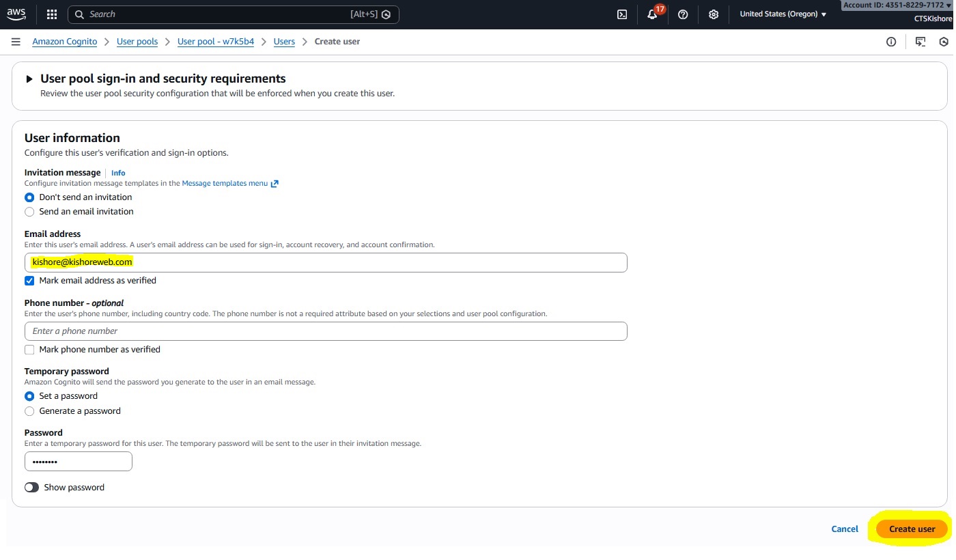Click into the phone number input field
The width and height of the screenshot is (956, 560).
click(326, 331)
